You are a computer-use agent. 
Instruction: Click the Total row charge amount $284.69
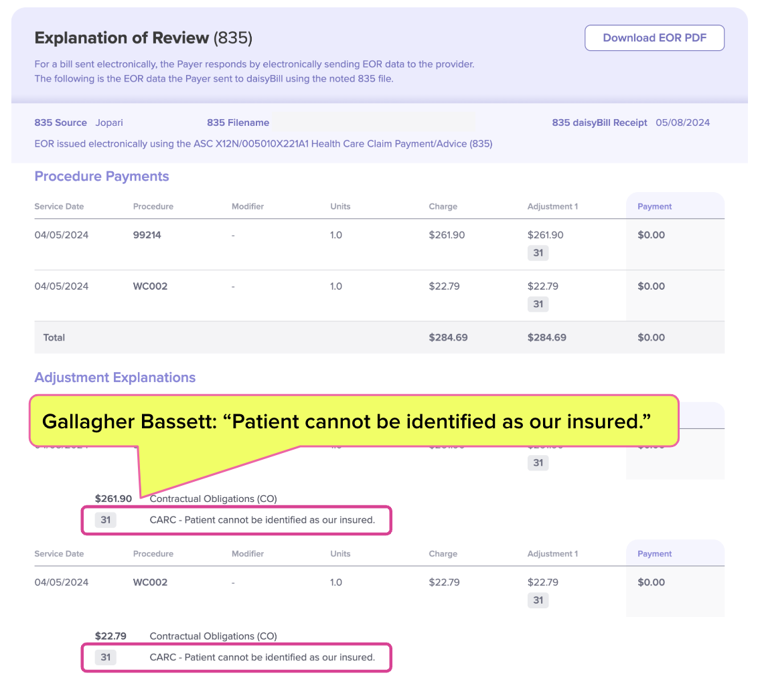pyautogui.click(x=448, y=337)
